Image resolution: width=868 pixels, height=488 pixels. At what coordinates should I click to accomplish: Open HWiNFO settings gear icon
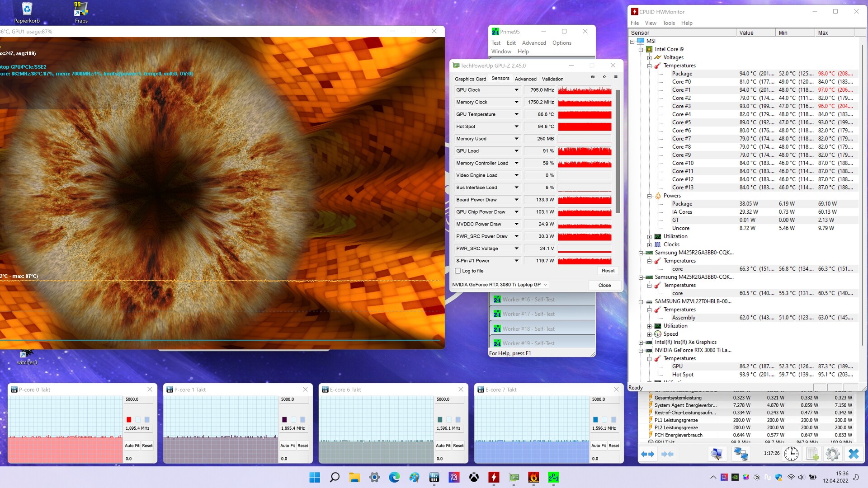[x=833, y=454]
